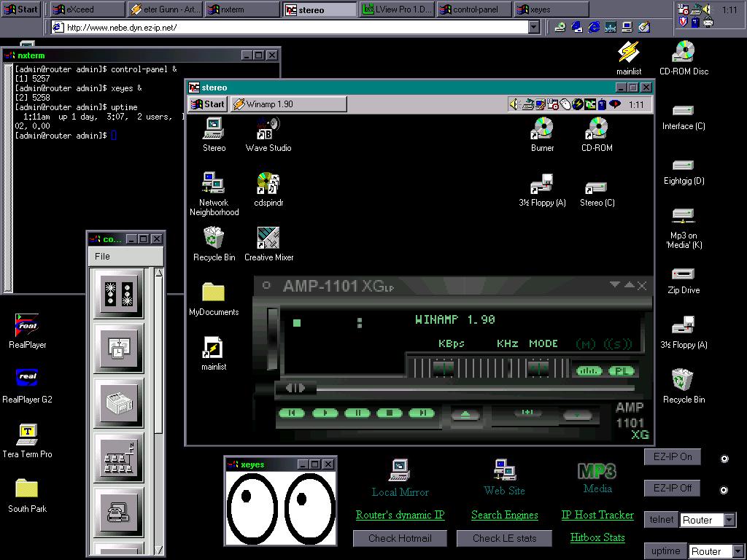
Task: Select the South Park folder icon
Action: click(x=27, y=496)
